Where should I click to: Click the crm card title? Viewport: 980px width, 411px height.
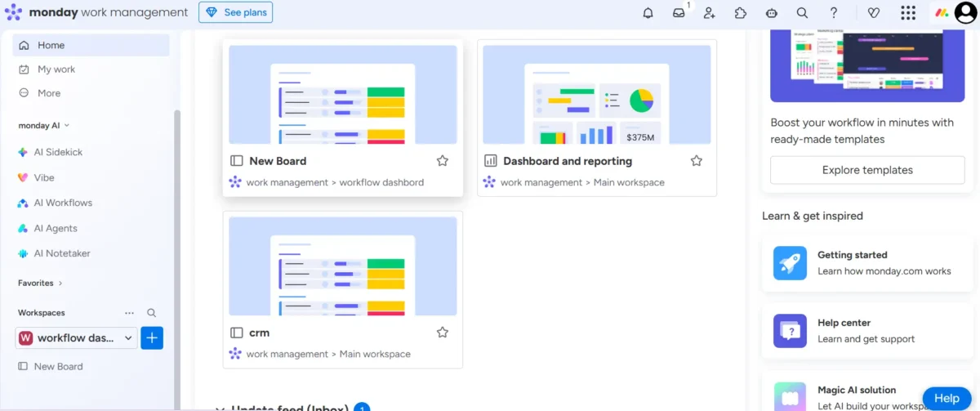coord(260,333)
